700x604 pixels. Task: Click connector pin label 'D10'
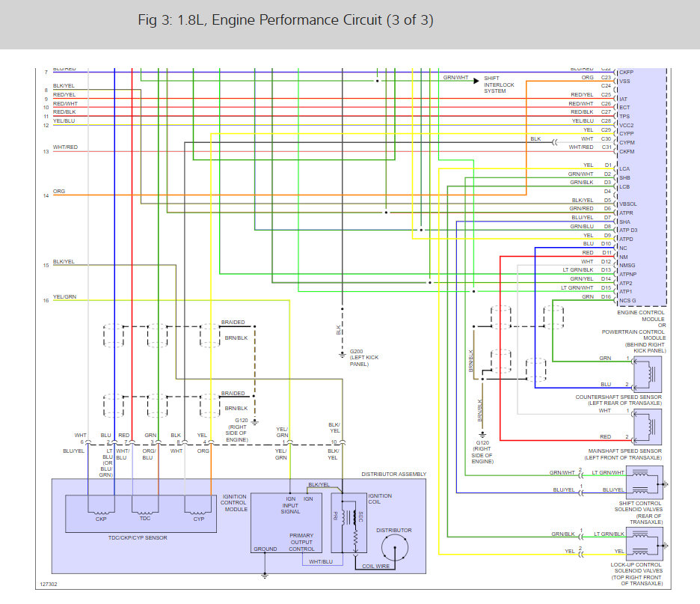click(x=606, y=244)
